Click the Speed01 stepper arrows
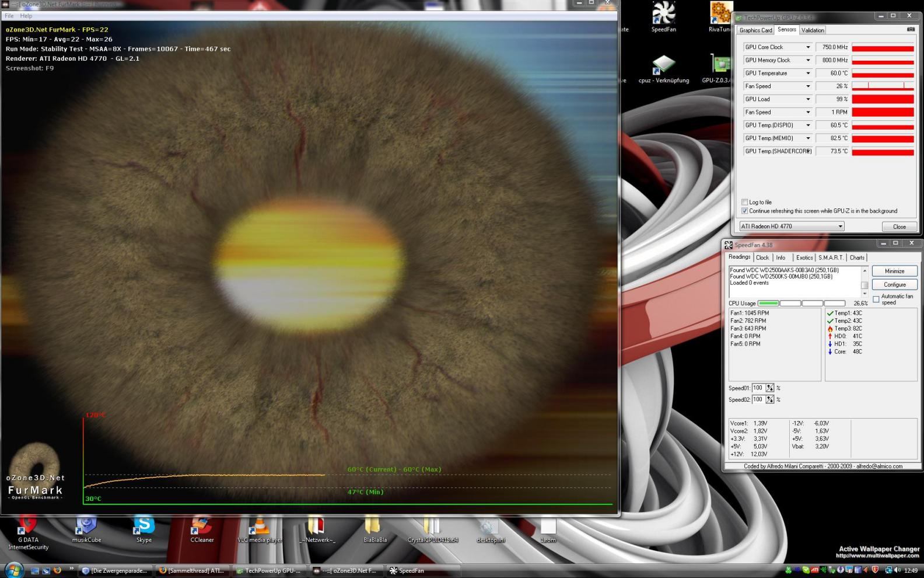The height and width of the screenshot is (578, 924). (x=770, y=388)
